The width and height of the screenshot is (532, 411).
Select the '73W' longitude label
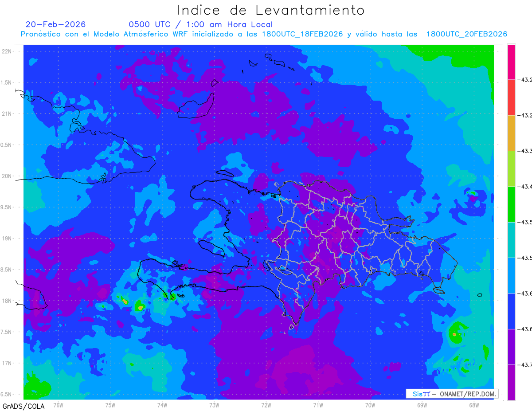tap(214, 404)
